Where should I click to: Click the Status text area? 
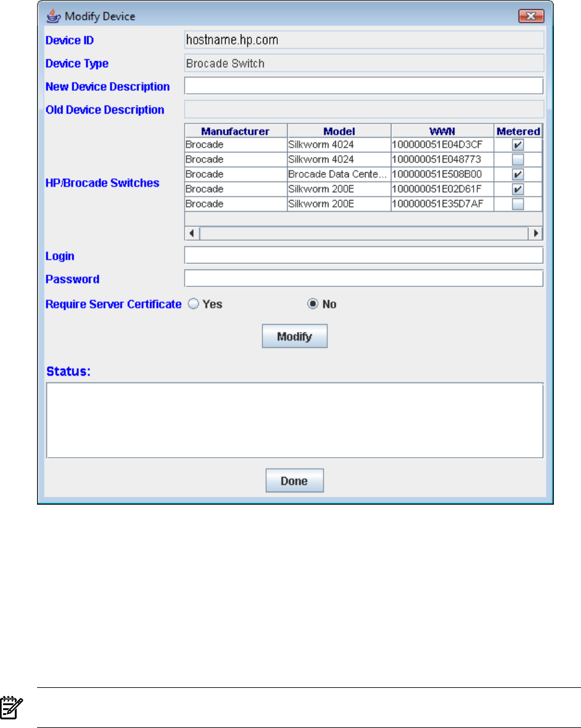(295, 420)
